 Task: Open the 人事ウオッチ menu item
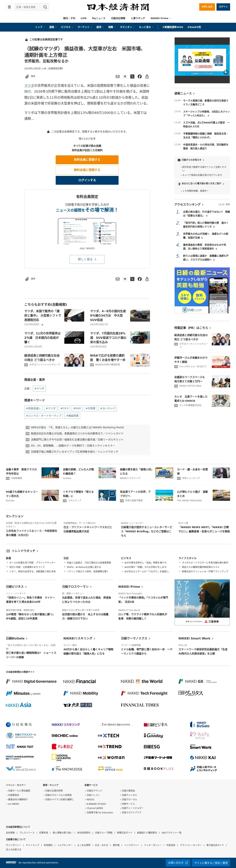pyautogui.click(x=138, y=18)
